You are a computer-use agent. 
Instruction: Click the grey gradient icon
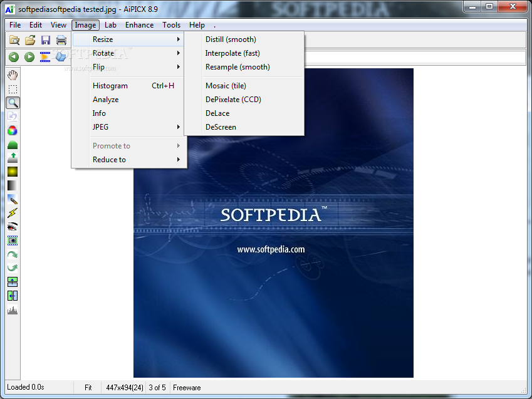pyautogui.click(x=13, y=185)
